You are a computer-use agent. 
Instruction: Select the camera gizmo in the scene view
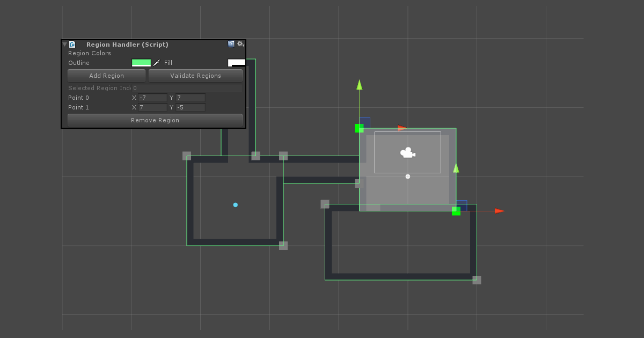[407, 153]
